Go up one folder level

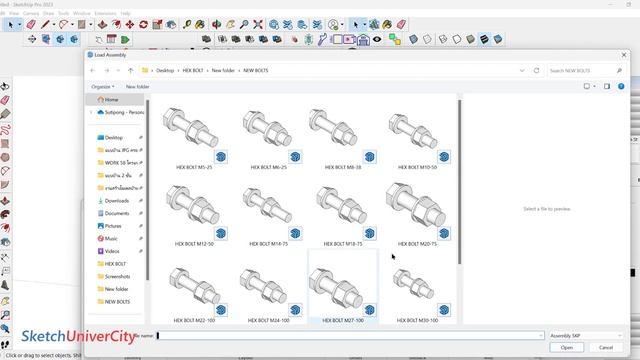[131, 71]
